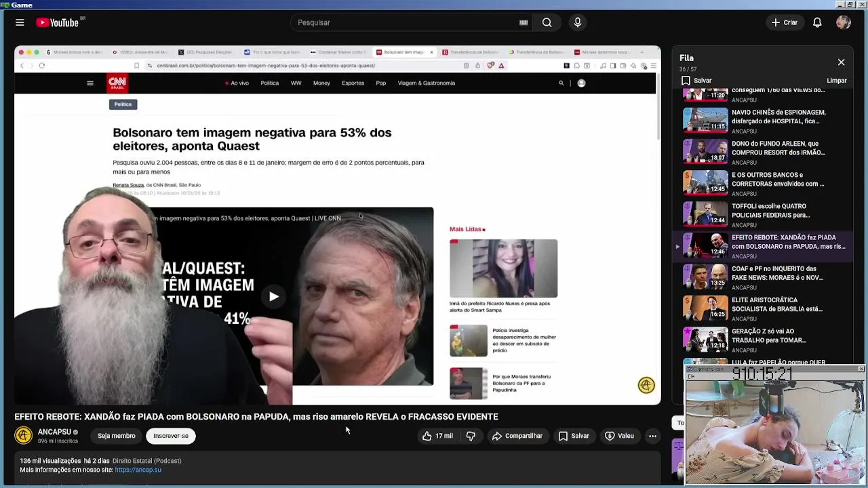This screenshot has width=868, height=488.
Task: Click the cnnbrasil.com.br address bar
Action: click(305, 66)
